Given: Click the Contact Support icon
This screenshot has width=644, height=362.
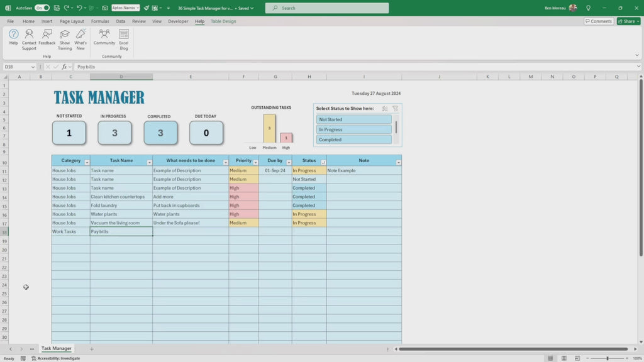Looking at the screenshot, I should pos(28,39).
